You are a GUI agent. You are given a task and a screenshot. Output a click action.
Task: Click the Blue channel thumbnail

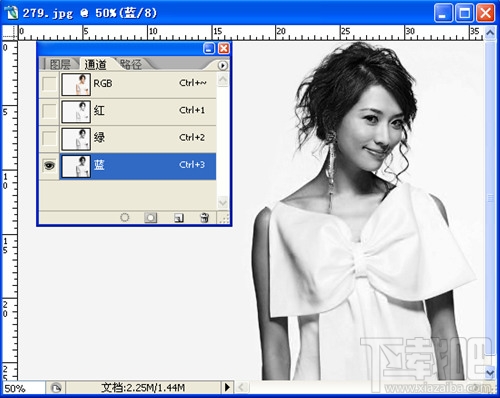[x=76, y=166]
